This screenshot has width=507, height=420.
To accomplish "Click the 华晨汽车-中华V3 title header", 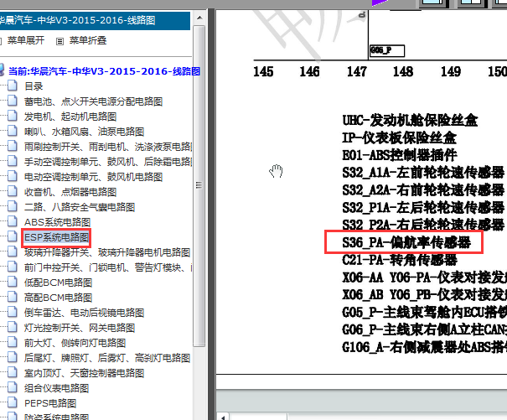I will pyautogui.click(x=94, y=20).
